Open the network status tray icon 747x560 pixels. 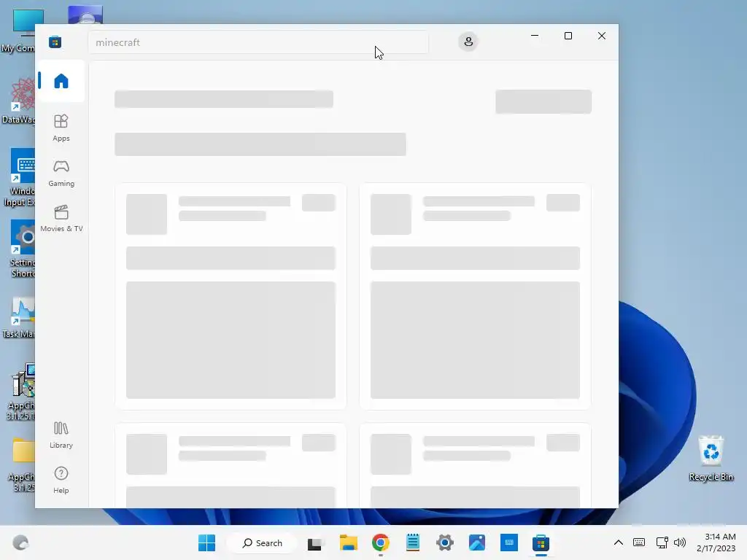[x=662, y=542]
